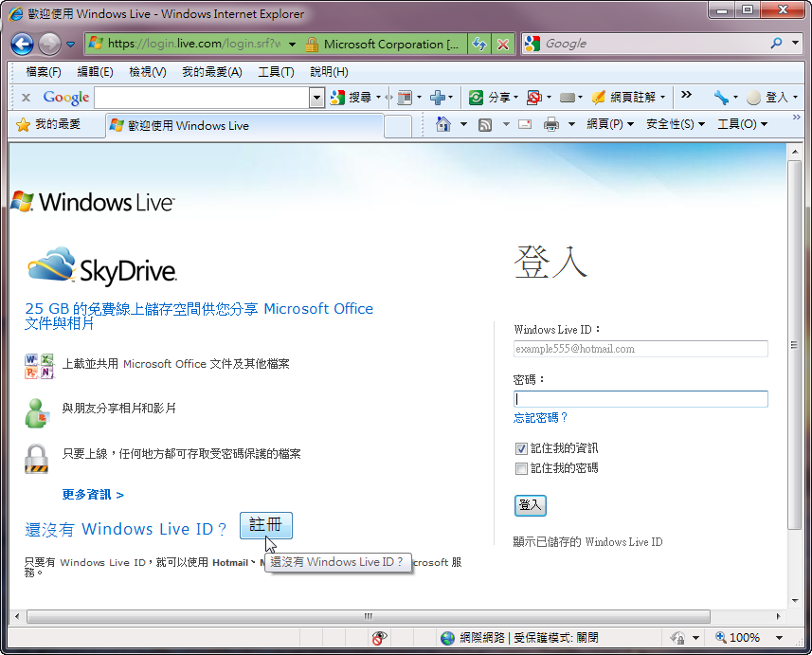Open the zoom level 100% dropdown arrow

[x=780, y=638]
